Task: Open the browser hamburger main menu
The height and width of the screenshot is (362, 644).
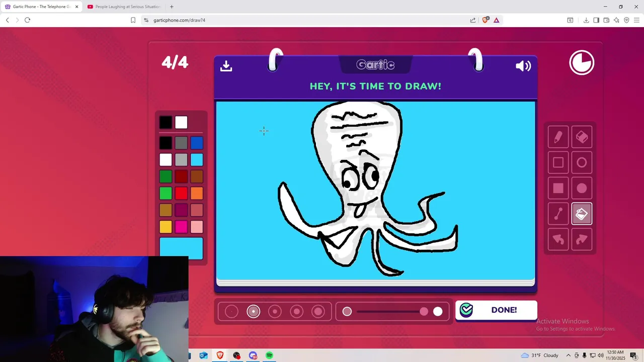Action: click(636, 20)
